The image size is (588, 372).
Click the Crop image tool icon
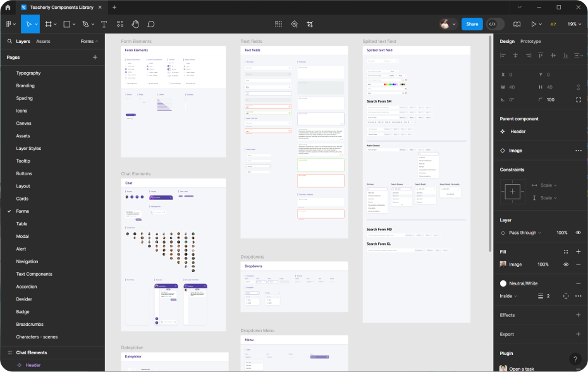pyautogui.click(x=310, y=24)
